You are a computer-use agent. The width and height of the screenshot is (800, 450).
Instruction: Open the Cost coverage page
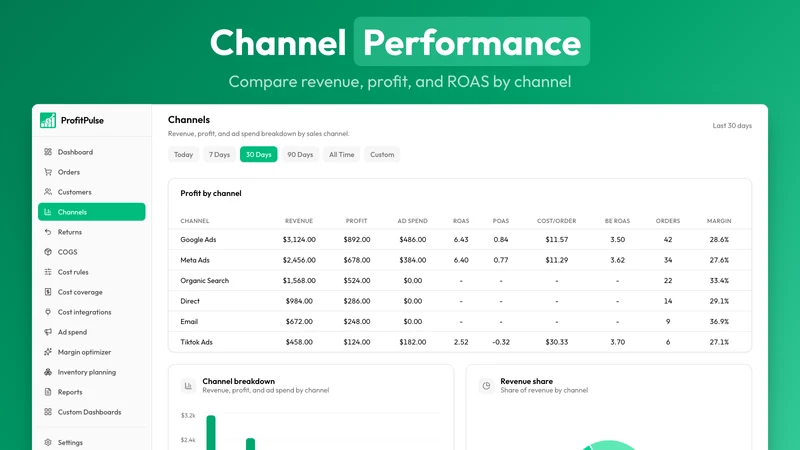coord(92,292)
